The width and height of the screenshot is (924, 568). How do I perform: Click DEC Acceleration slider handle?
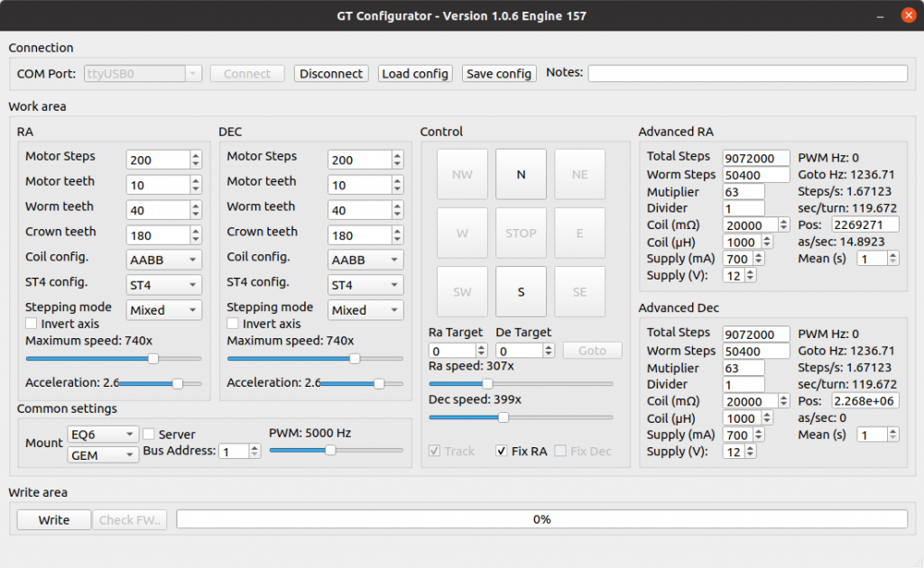[379, 384]
